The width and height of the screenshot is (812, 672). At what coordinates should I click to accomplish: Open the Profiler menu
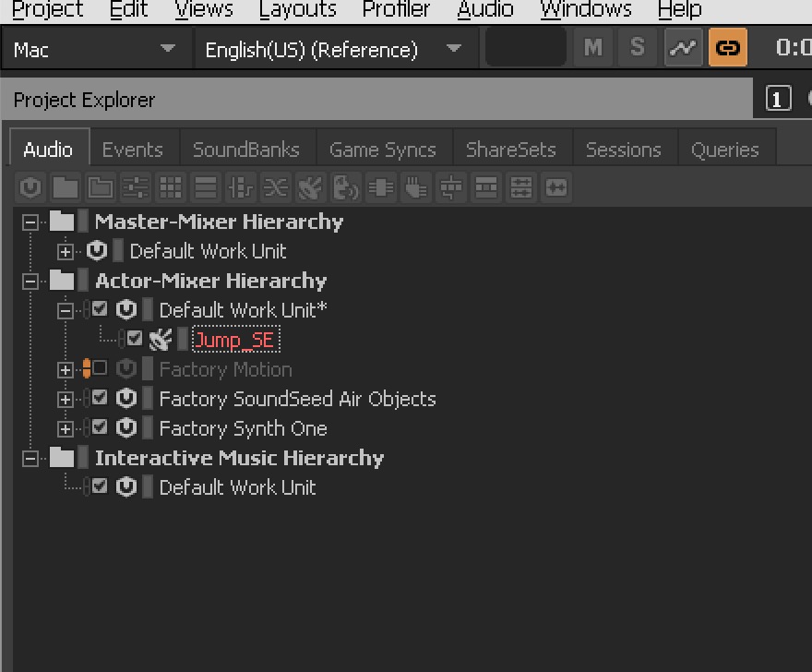pos(396,9)
